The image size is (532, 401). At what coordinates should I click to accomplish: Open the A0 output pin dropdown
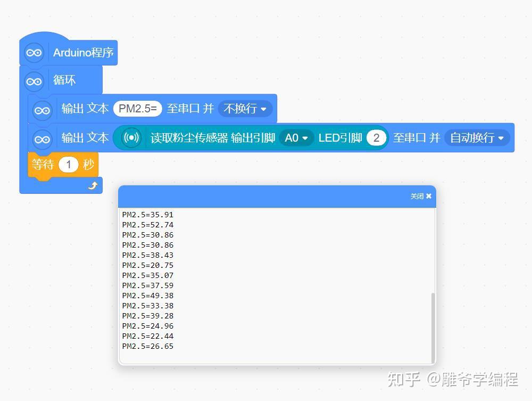296,137
